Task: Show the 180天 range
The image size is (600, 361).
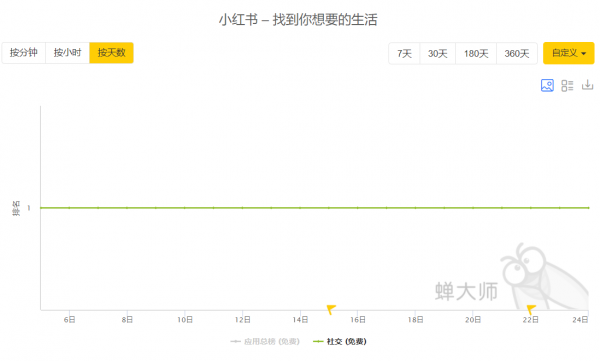Action: pos(476,54)
